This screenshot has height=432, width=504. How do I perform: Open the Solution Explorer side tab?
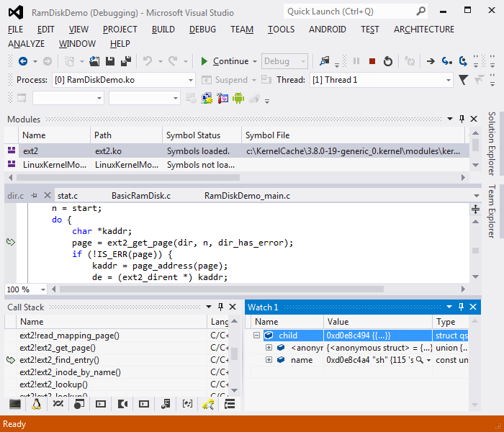click(x=492, y=143)
